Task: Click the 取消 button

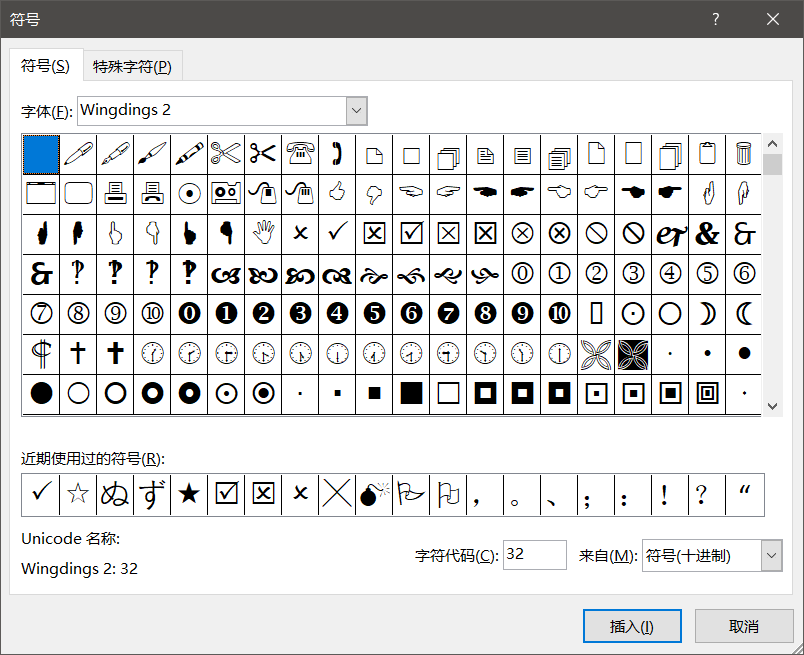Action: click(743, 626)
